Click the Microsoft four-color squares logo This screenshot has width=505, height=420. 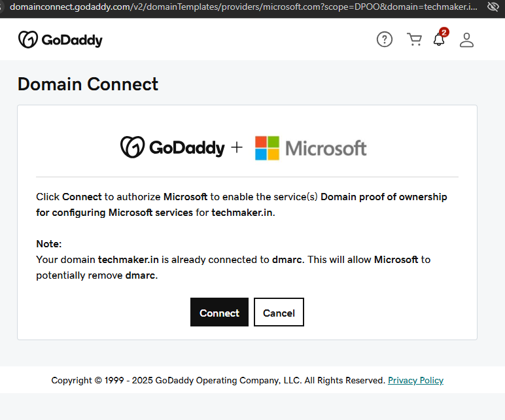coord(267,148)
